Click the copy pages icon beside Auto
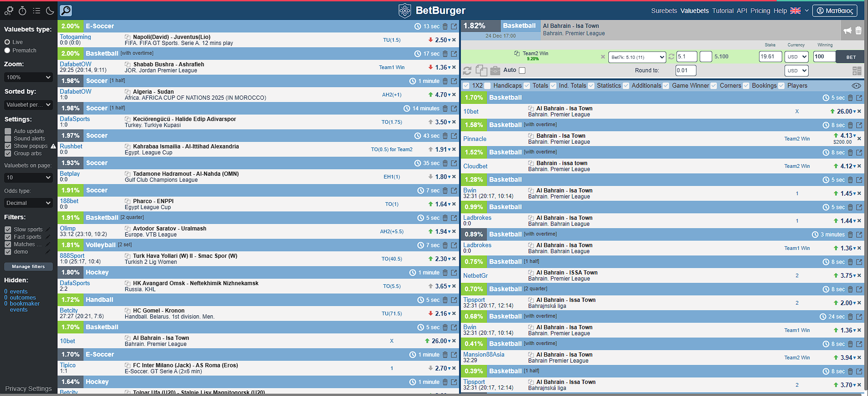The width and height of the screenshot is (868, 396). (481, 70)
